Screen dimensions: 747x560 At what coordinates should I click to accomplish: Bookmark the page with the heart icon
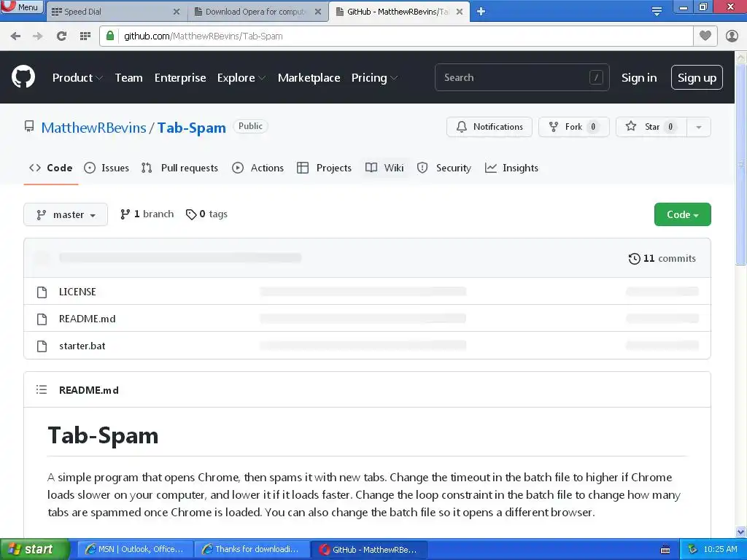click(x=705, y=36)
